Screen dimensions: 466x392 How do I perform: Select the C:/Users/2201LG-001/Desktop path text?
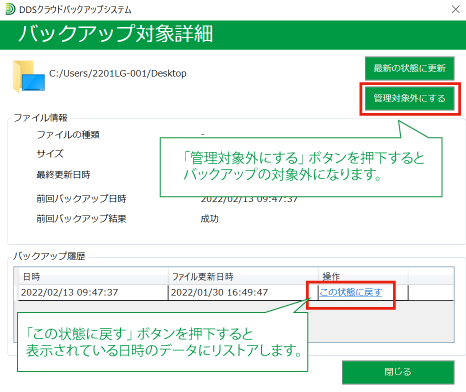tap(118, 73)
